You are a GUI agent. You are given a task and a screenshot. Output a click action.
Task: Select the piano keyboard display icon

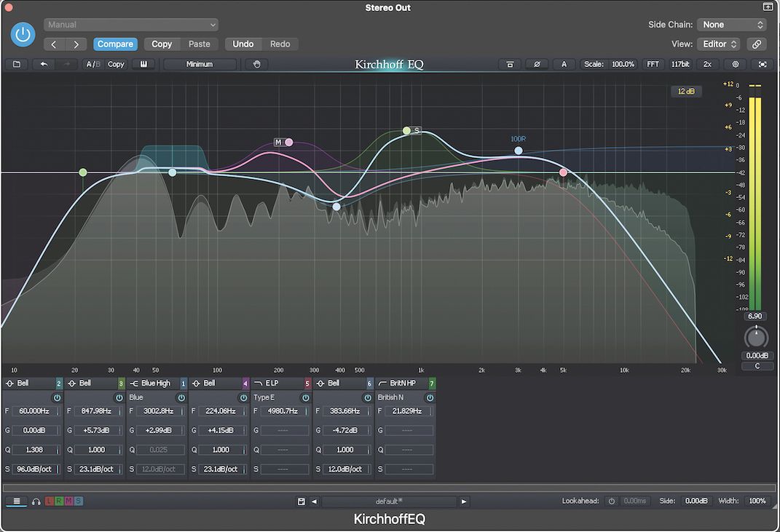click(x=143, y=64)
